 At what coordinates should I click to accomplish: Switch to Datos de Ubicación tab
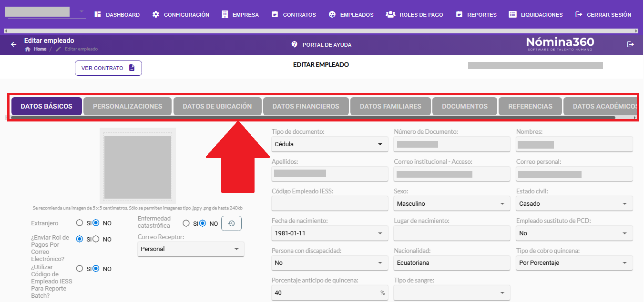pos(217,106)
